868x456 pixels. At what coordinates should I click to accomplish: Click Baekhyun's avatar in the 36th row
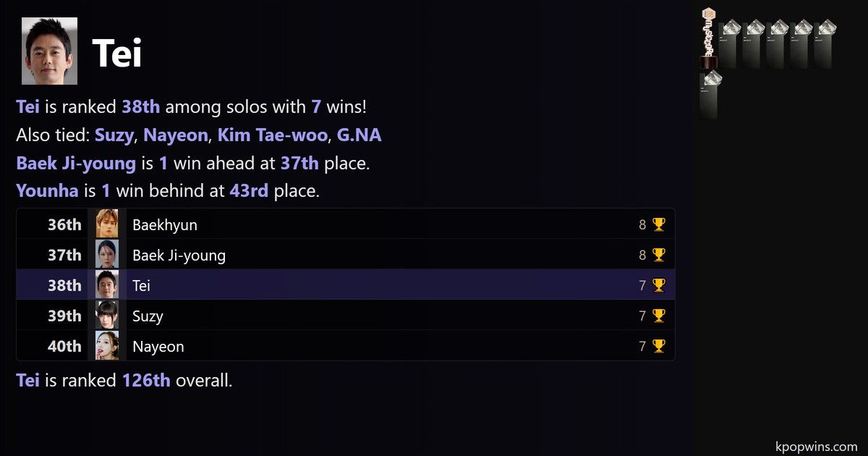coord(107,225)
